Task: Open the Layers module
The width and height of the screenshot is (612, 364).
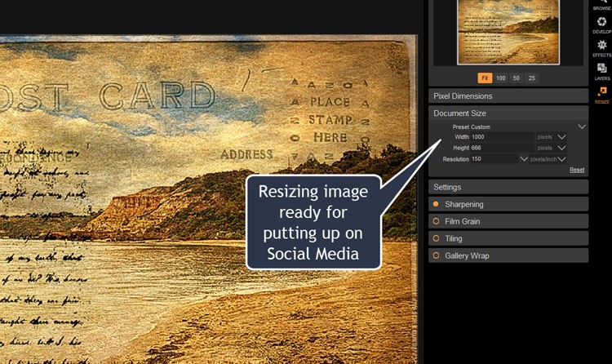Action: 602,72
